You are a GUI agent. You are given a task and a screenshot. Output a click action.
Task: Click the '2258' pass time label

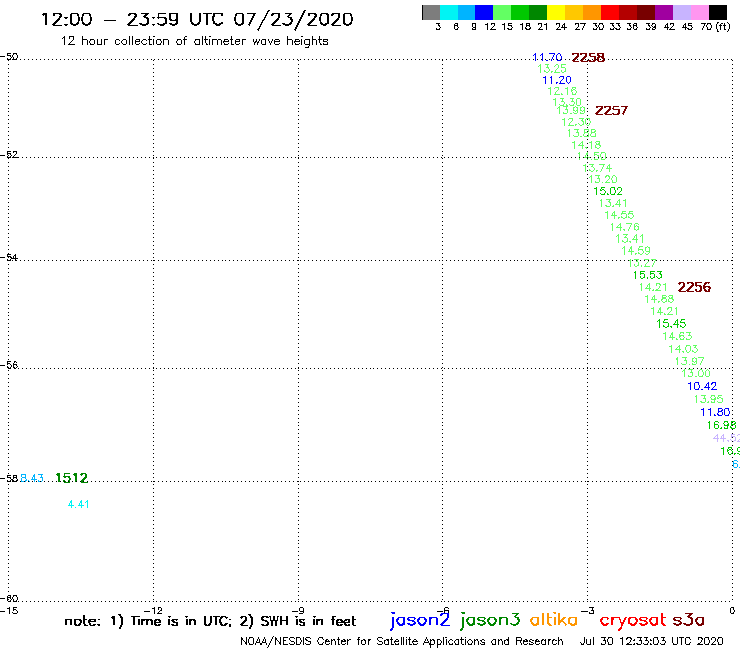[x=588, y=58]
